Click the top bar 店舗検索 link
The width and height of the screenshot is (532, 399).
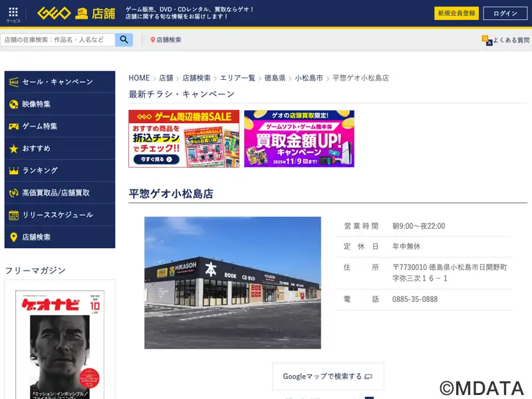pyautogui.click(x=166, y=40)
